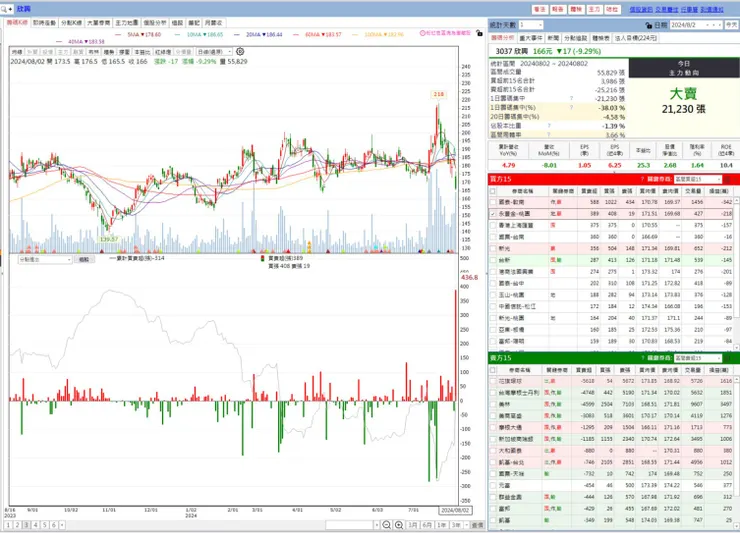This screenshot has height=533, width=740.
Task: Toggle the lock icon above the K-line chart
Action: pyautogui.click(x=479, y=33)
